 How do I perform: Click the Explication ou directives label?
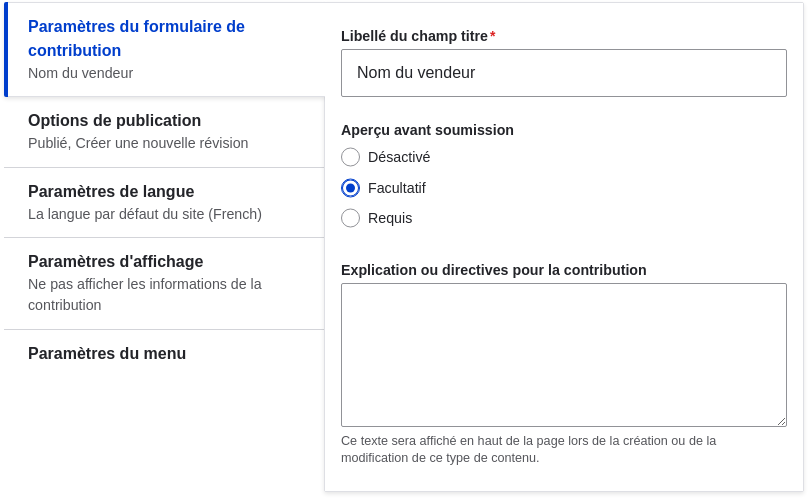494,270
